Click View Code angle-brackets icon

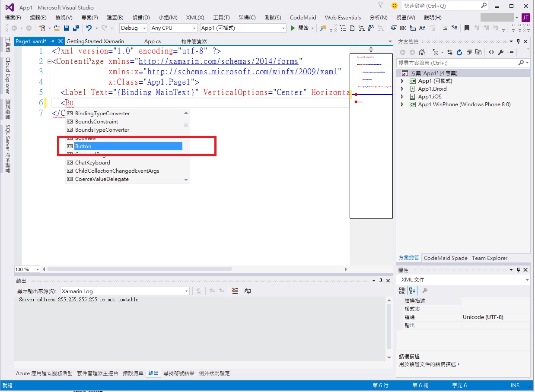pos(491,52)
